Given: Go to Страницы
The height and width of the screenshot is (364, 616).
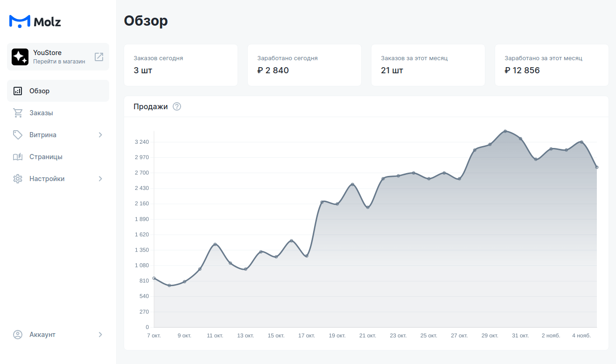Looking at the screenshot, I should click(x=58, y=157).
